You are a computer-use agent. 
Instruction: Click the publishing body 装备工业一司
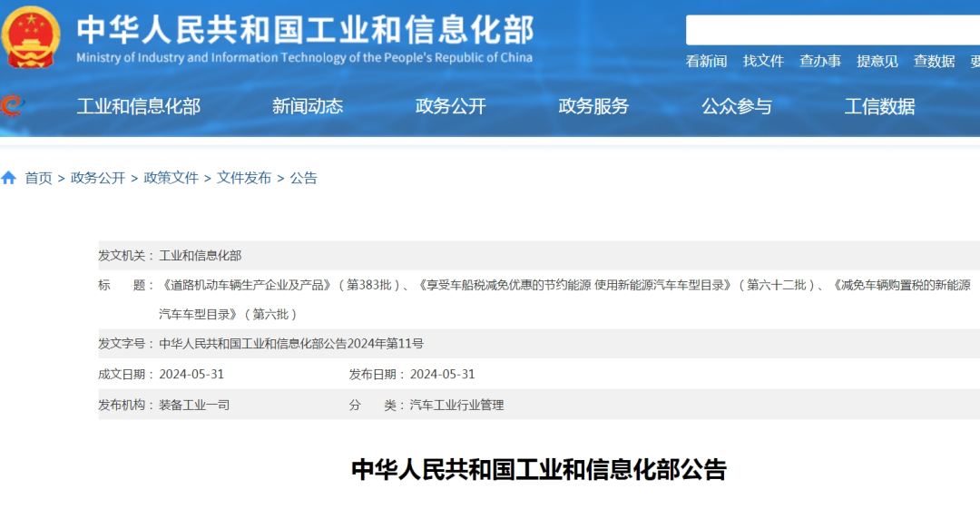point(194,406)
